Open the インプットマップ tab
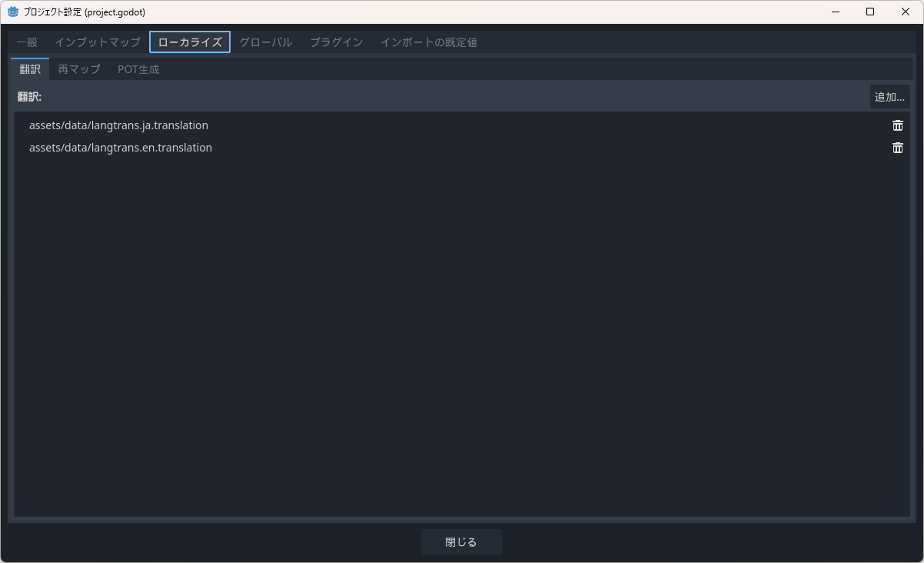The height and width of the screenshot is (563, 924). click(x=98, y=42)
